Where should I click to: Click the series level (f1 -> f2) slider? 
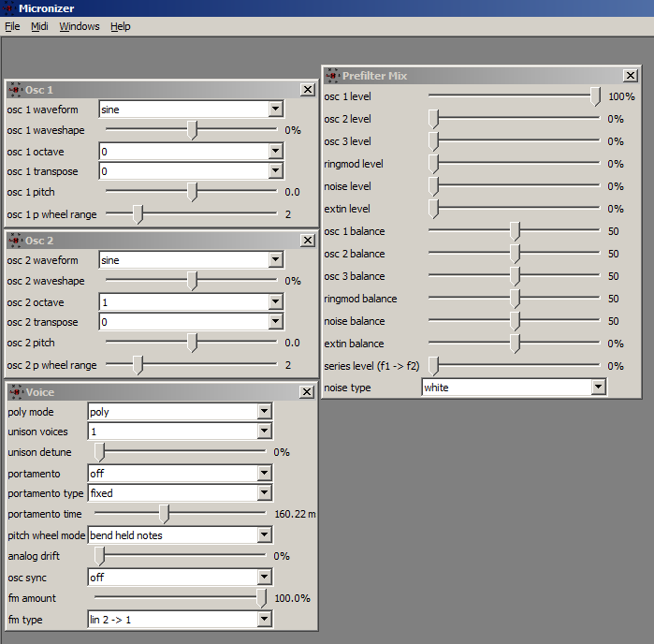point(515,366)
